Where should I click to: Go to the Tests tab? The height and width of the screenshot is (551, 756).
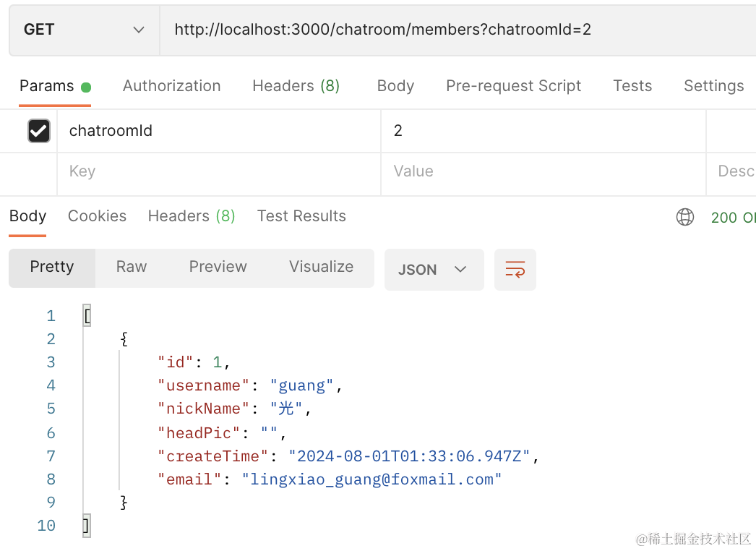point(632,86)
